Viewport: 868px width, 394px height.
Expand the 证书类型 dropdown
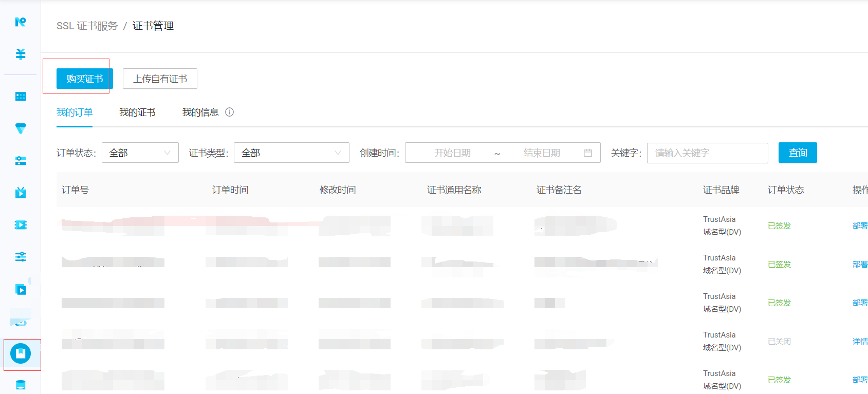(x=291, y=153)
